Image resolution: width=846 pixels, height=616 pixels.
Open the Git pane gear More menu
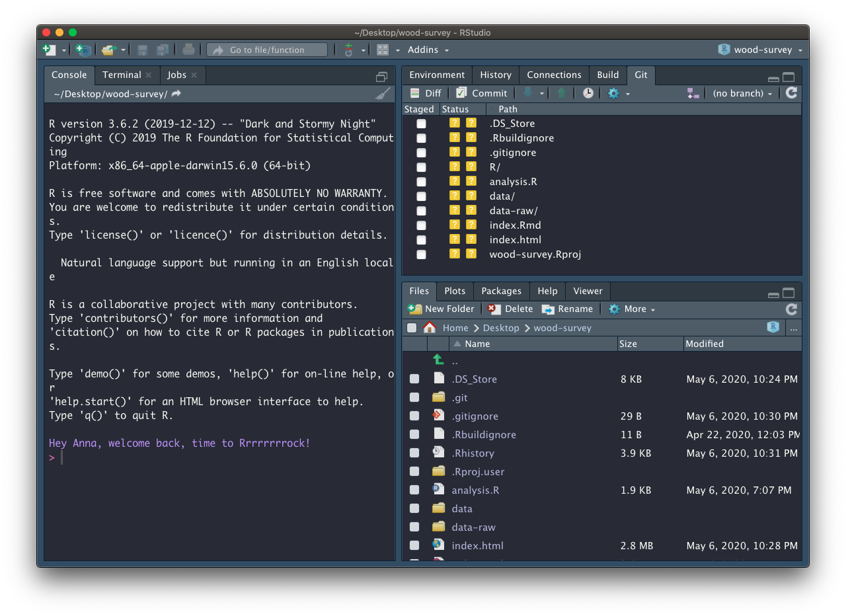pos(619,93)
